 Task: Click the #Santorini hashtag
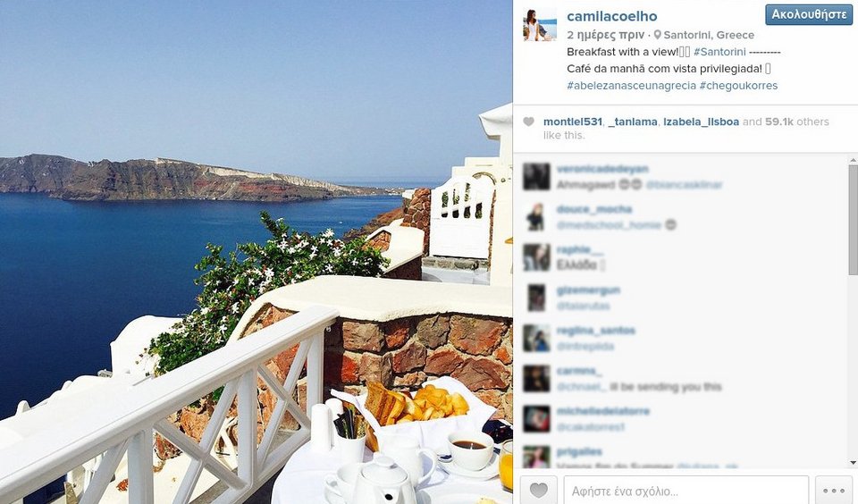719,52
